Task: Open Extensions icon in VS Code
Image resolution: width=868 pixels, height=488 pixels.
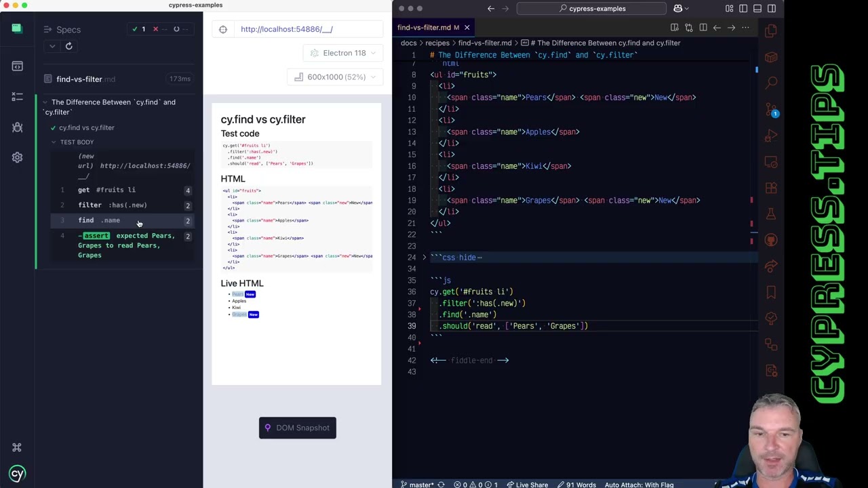Action: click(771, 188)
